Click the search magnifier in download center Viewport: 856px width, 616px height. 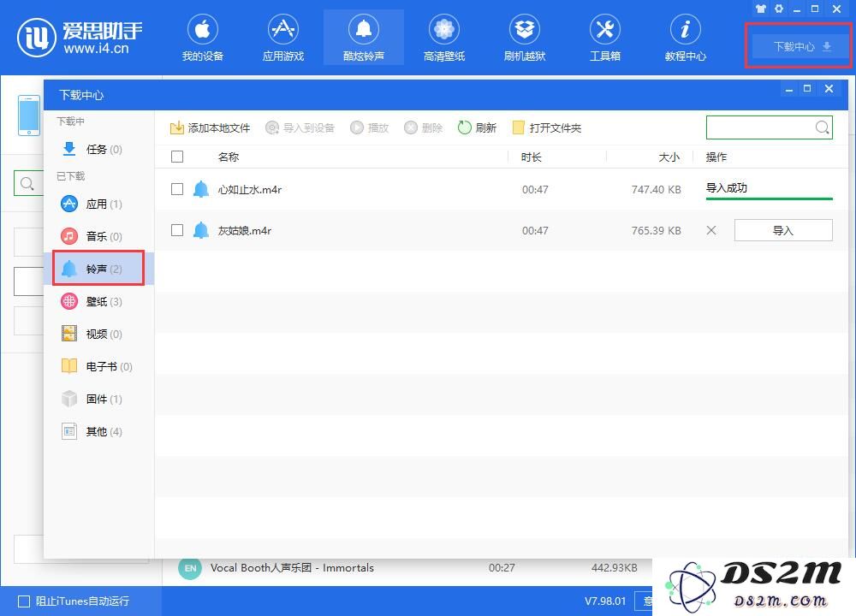pos(822,127)
